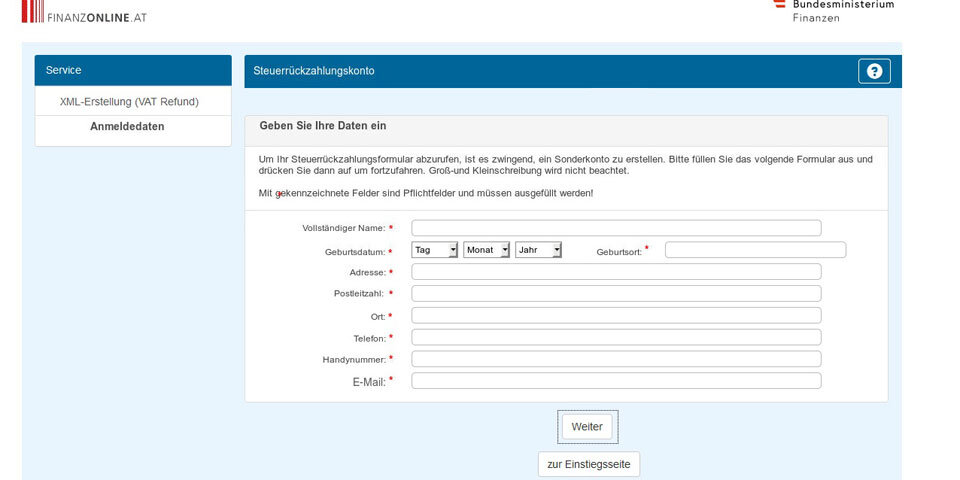Click the 'Handynummer:' label
This screenshot has height=480, width=960.
(x=354, y=360)
